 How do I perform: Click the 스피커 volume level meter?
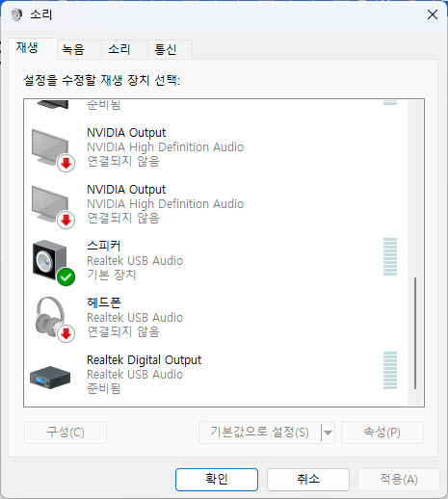[390, 257]
